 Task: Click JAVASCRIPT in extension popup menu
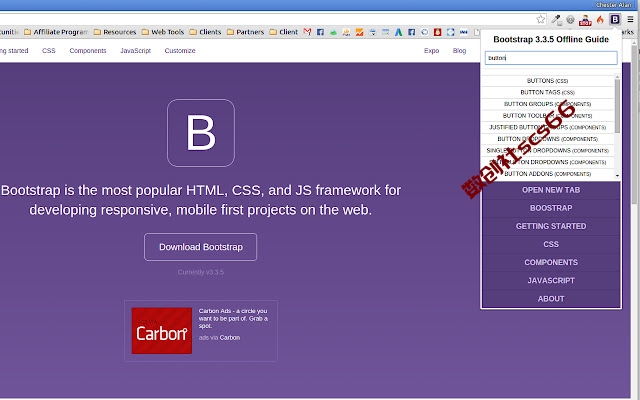point(551,281)
